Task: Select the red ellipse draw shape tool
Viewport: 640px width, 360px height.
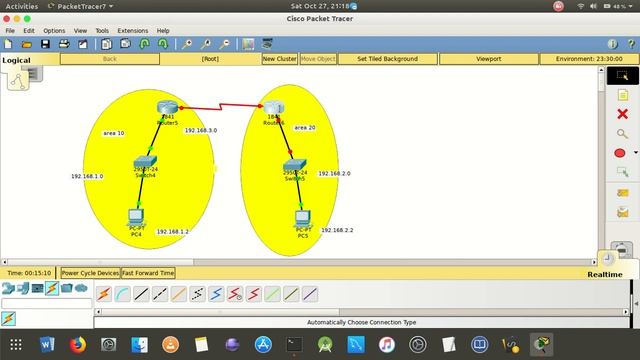Action: (x=620, y=153)
